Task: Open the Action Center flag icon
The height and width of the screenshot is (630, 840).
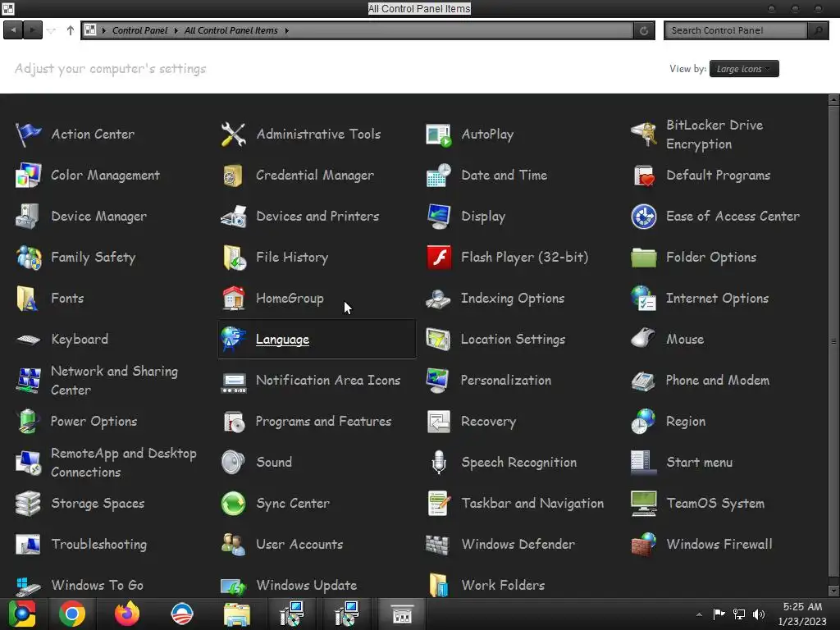Action: tap(28, 134)
